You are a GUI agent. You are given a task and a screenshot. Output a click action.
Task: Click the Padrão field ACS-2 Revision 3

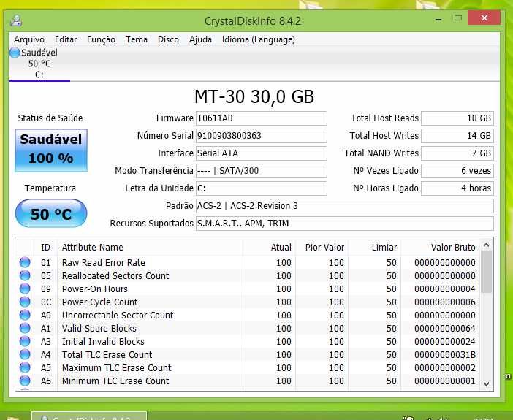(x=345, y=206)
